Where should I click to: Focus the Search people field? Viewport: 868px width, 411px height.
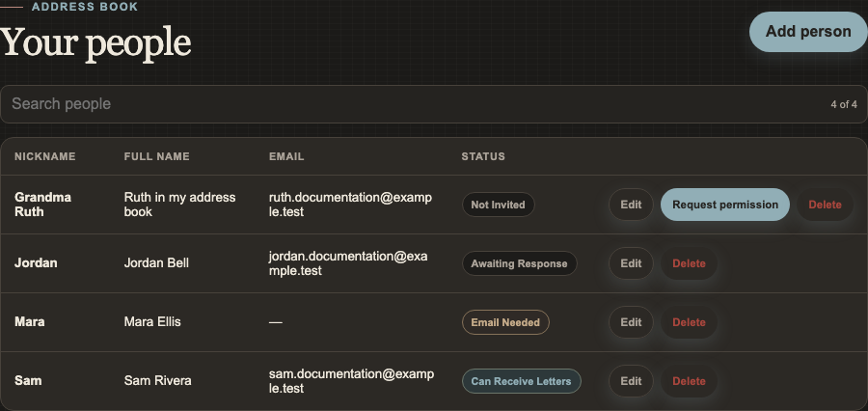(x=433, y=104)
